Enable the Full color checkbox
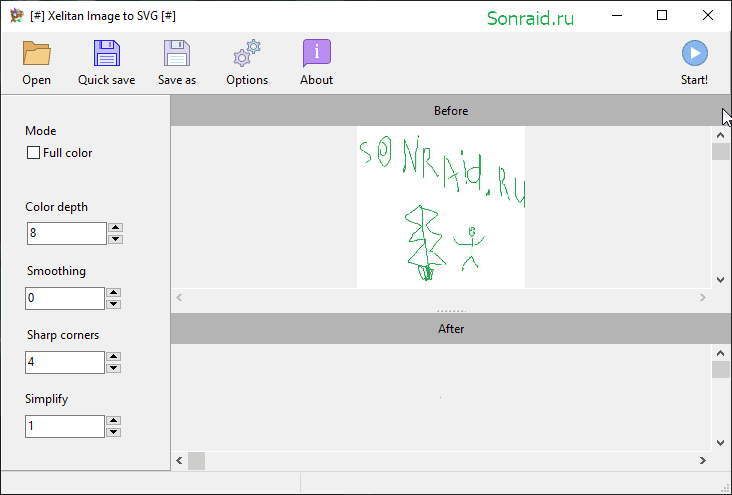Screen dimensions: 732x495 [x=33, y=153]
